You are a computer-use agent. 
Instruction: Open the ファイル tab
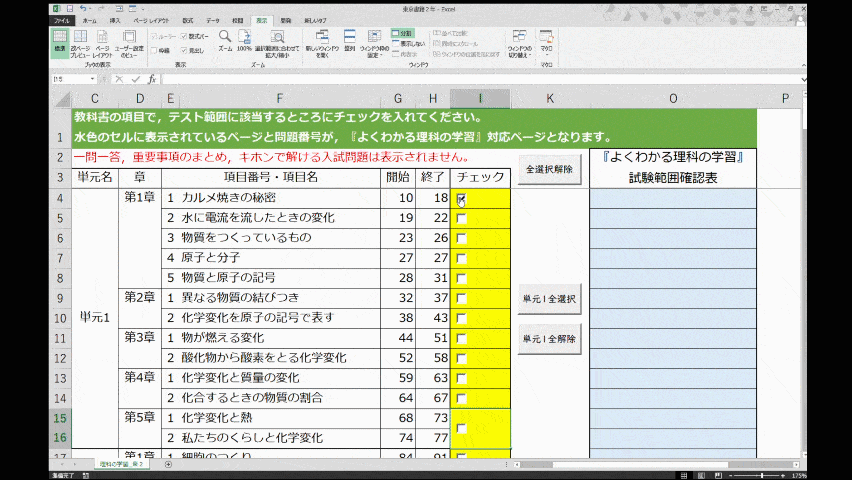click(62, 20)
